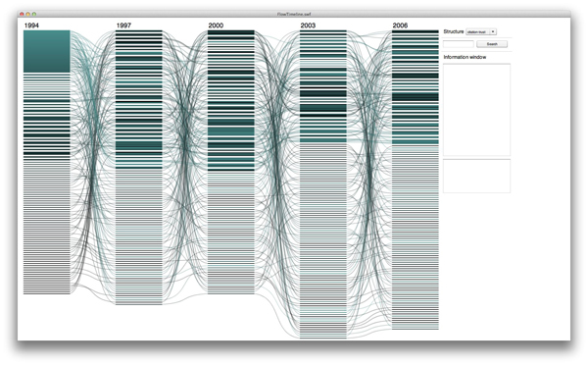Click inside the large Information window box

click(476, 110)
